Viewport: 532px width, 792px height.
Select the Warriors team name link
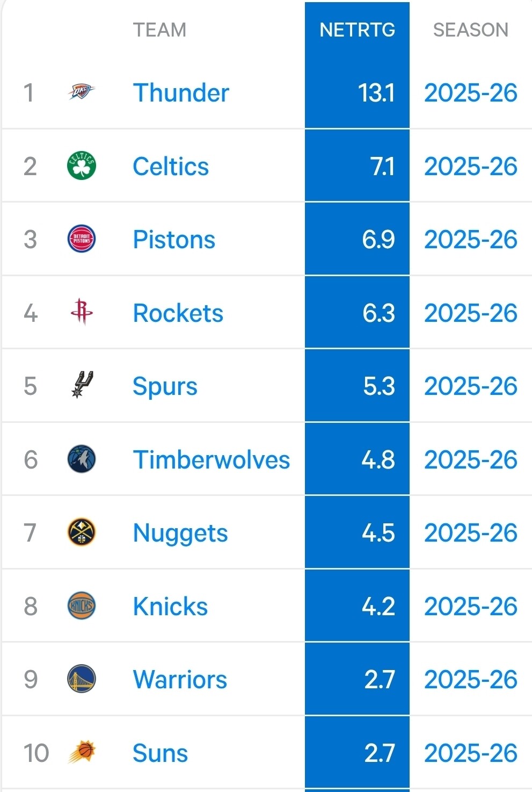[180, 680]
